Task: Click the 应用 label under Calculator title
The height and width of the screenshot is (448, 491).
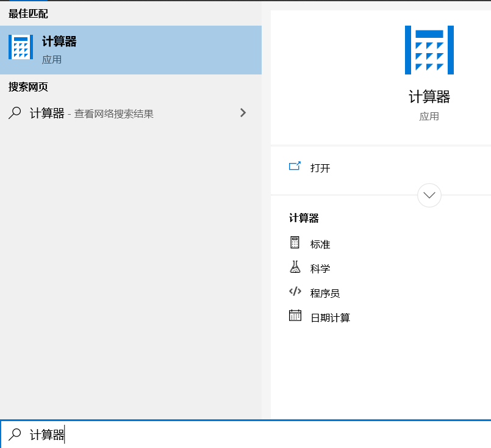Action: click(x=429, y=116)
